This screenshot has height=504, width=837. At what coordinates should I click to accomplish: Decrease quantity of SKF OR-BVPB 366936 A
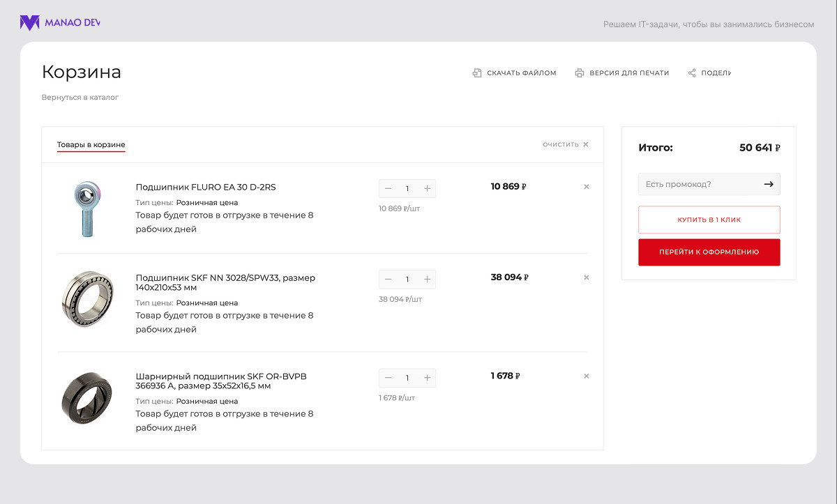pyautogui.click(x=389, y=378)
